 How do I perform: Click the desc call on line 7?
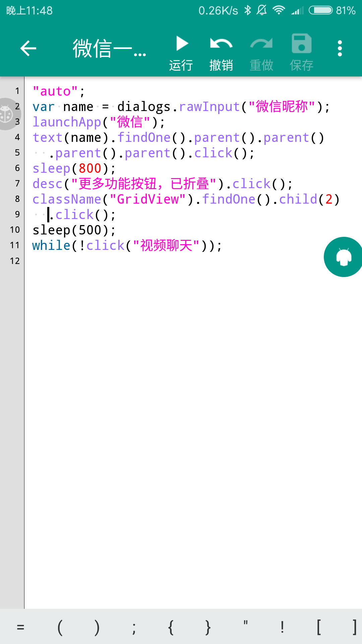tap(48, 184)
